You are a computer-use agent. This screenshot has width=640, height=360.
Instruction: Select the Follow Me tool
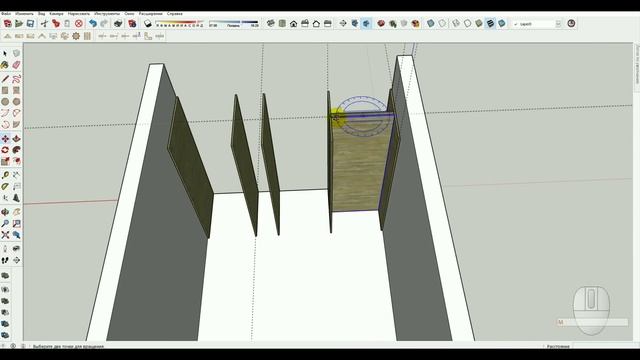(16, 150)
